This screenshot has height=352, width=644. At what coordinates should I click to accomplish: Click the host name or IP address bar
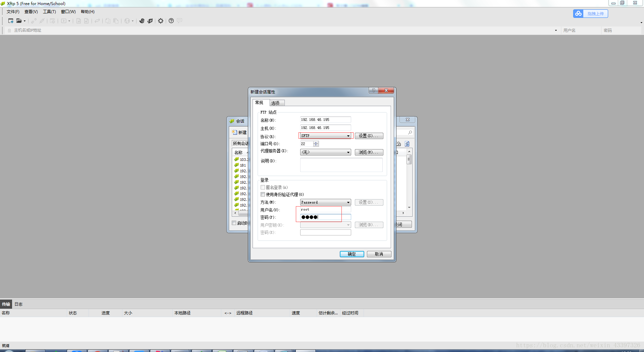(282, 30)
